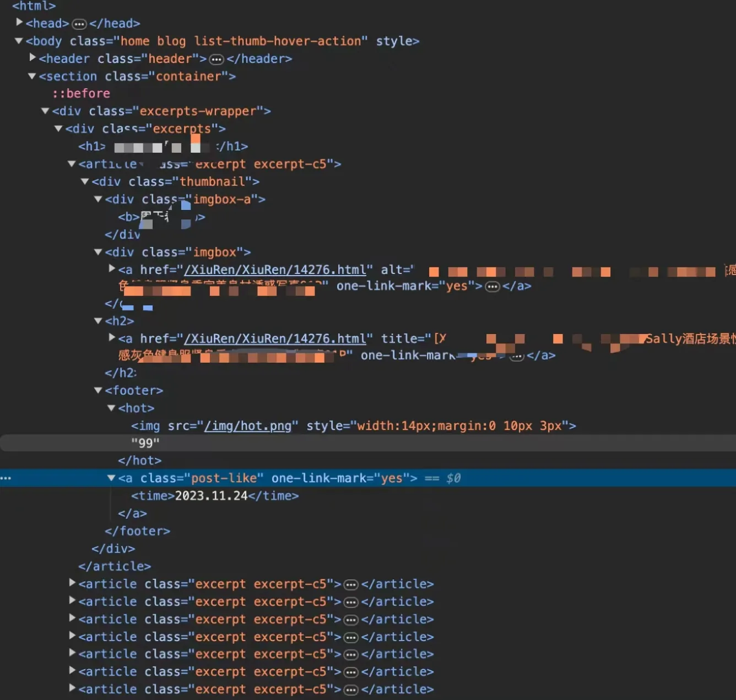
Task: Click the "excerpts-wrapper" class value
Action: pos(198,111)
